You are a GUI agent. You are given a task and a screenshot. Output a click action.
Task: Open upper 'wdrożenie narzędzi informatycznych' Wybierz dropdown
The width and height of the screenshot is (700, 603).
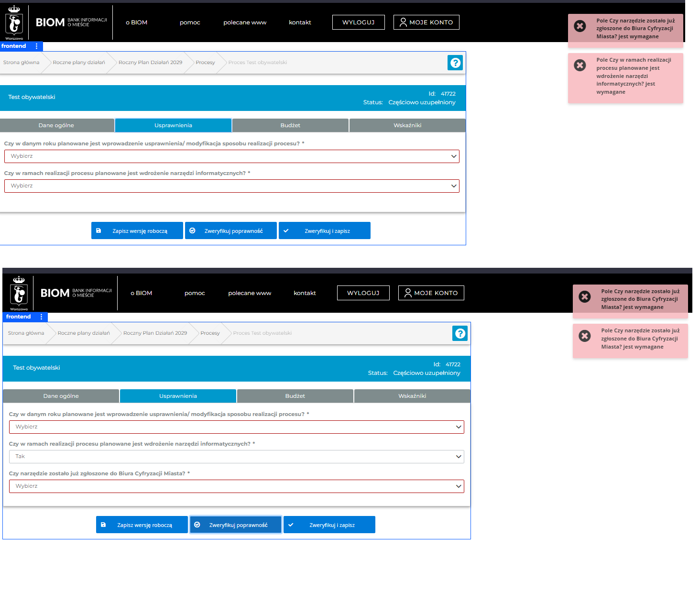coord(231,186)
